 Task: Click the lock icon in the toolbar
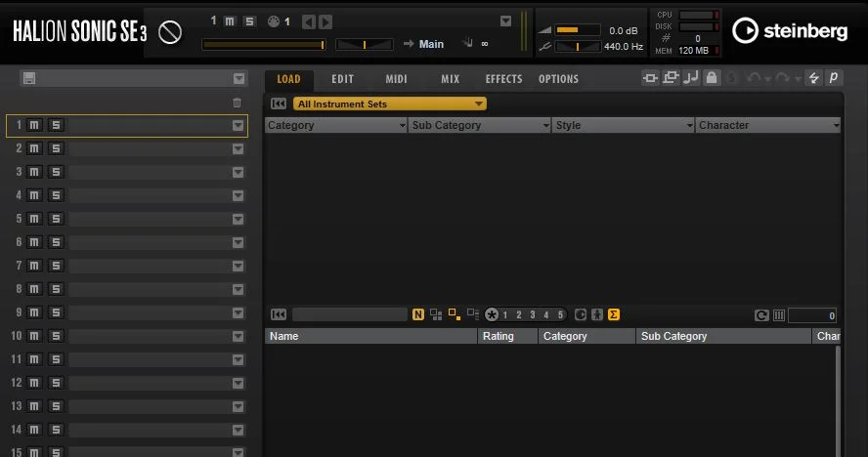click(x=712, y=78)
